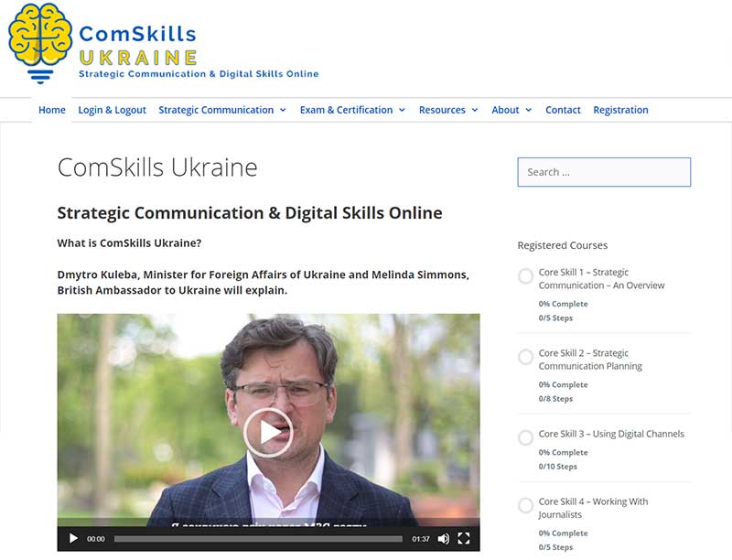Click the video thumbnail of the speaker
732x560 pixels.
tap(268, 420)
